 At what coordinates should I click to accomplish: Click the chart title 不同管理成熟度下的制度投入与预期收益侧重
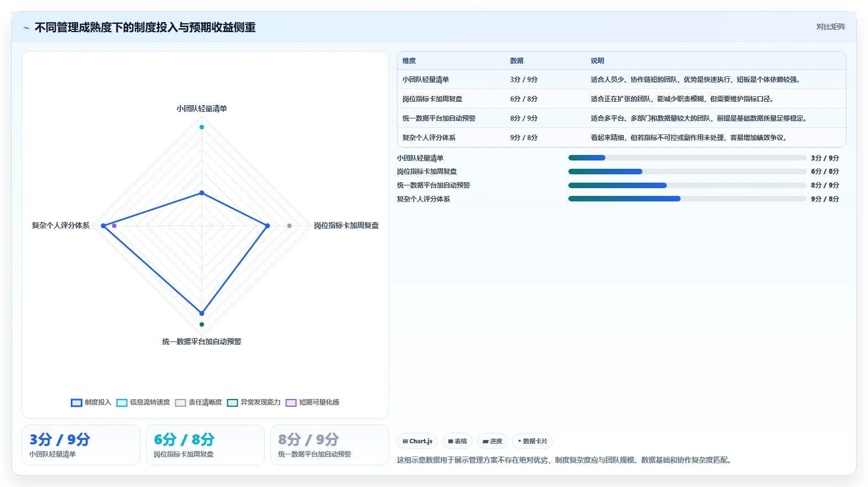click(x=145, y=28)
